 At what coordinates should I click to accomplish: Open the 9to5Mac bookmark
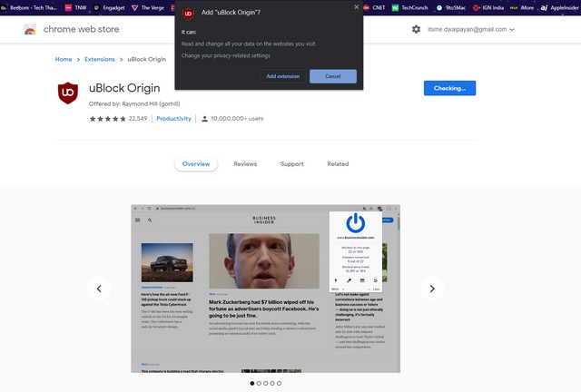pos(451,7)
